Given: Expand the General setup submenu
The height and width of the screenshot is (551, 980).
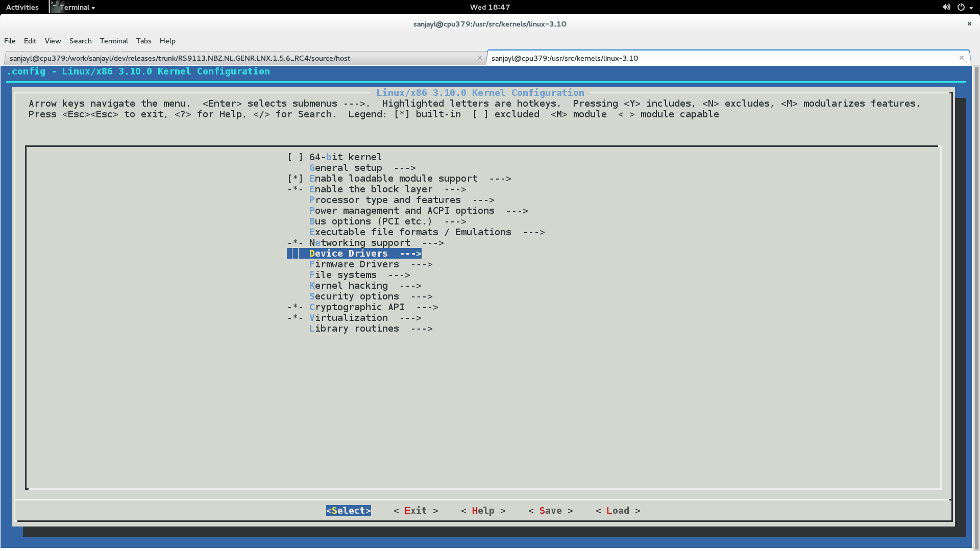Looking at the screenshot, I should pyautogui.click(x=345, y=167).
